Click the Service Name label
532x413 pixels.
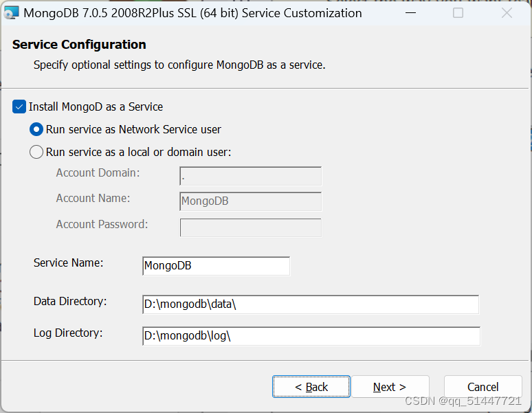69,263
